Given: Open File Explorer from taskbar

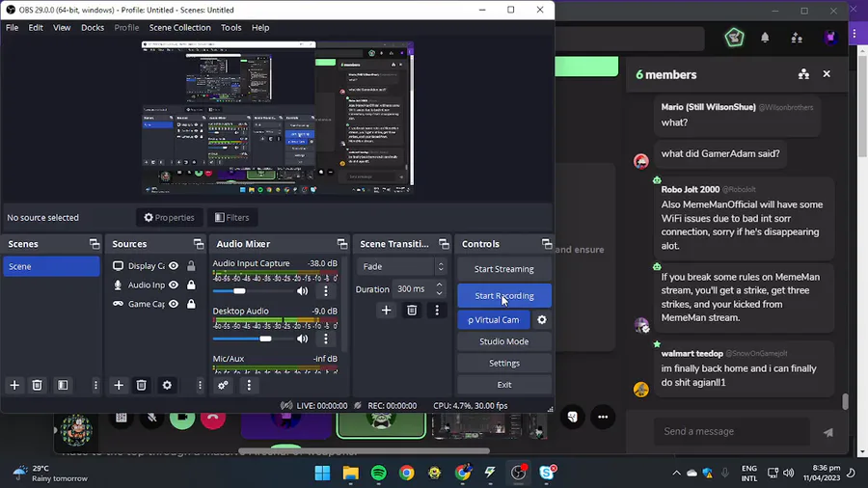Looking at the screenshot, I should tap(350, 474).
